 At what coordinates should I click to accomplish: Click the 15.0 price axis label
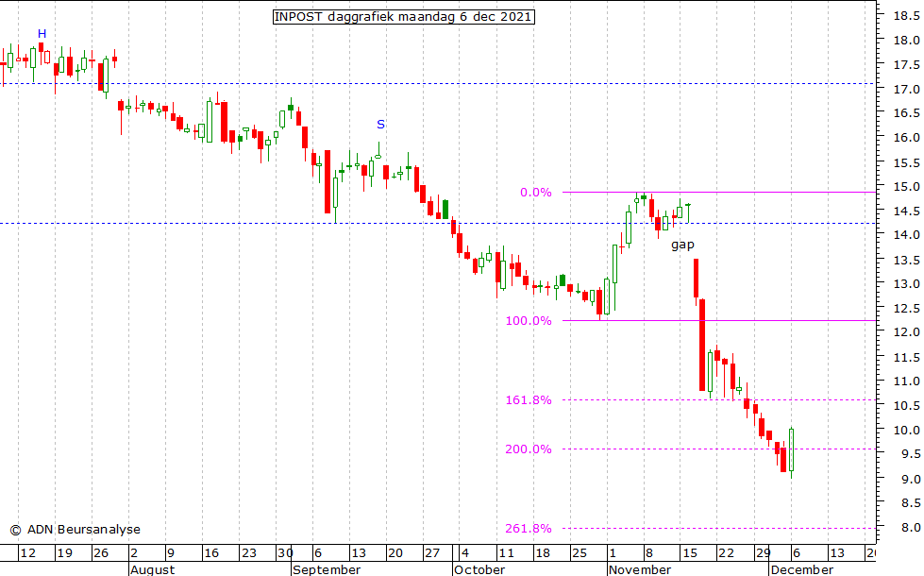(x=906, y=186)
